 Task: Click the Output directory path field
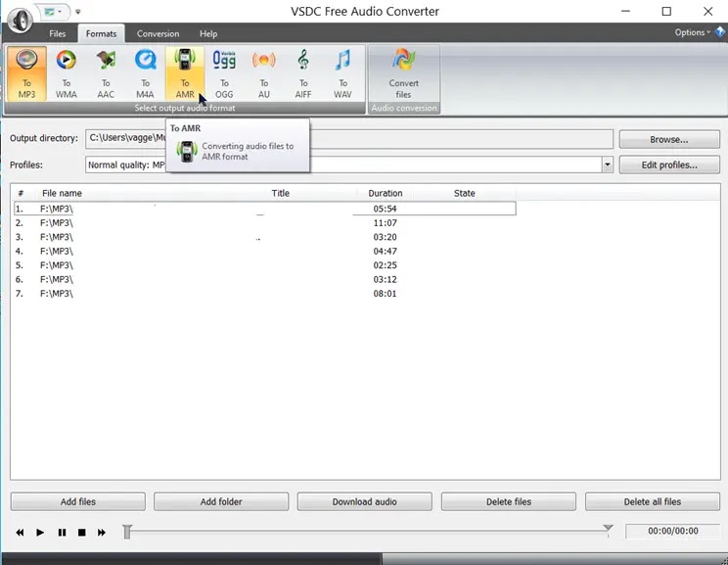(349, 139)
